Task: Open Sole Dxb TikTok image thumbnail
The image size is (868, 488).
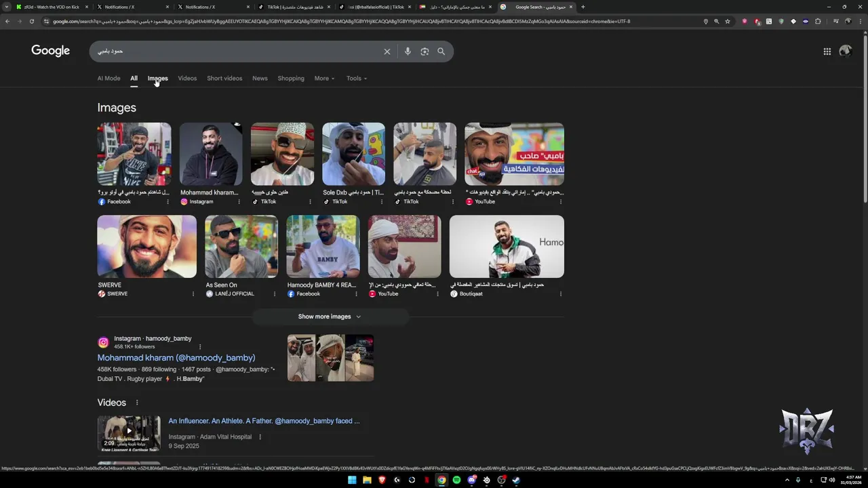Action: click(353, 154)
